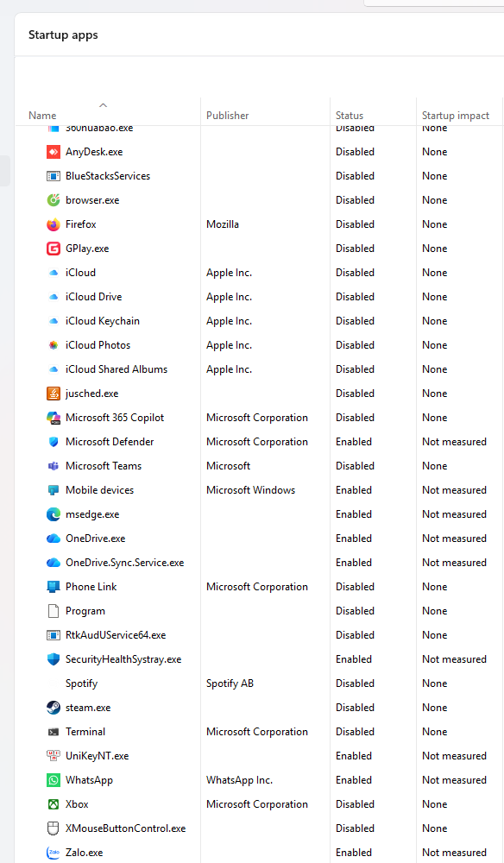Click the steam.exe Steam icon
The image size is (504, 863).
click(54, 708)
